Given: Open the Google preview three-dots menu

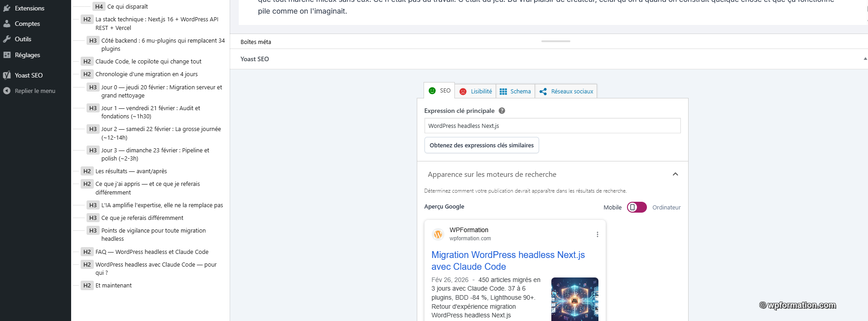Looking at the screenshot, I should point(598,234).
